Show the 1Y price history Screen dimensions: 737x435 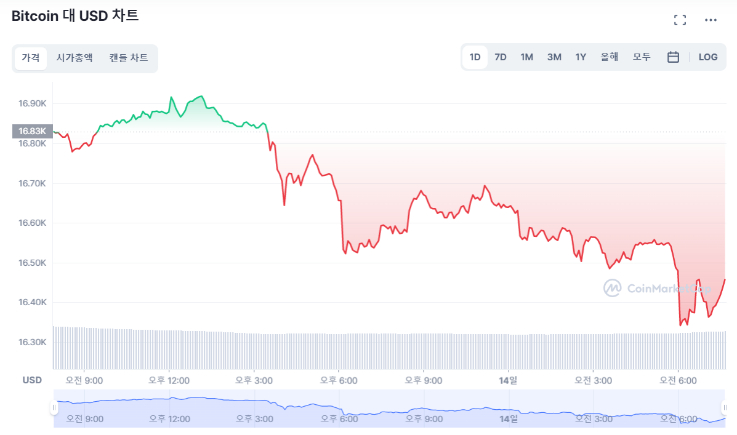tap(581, 57)
